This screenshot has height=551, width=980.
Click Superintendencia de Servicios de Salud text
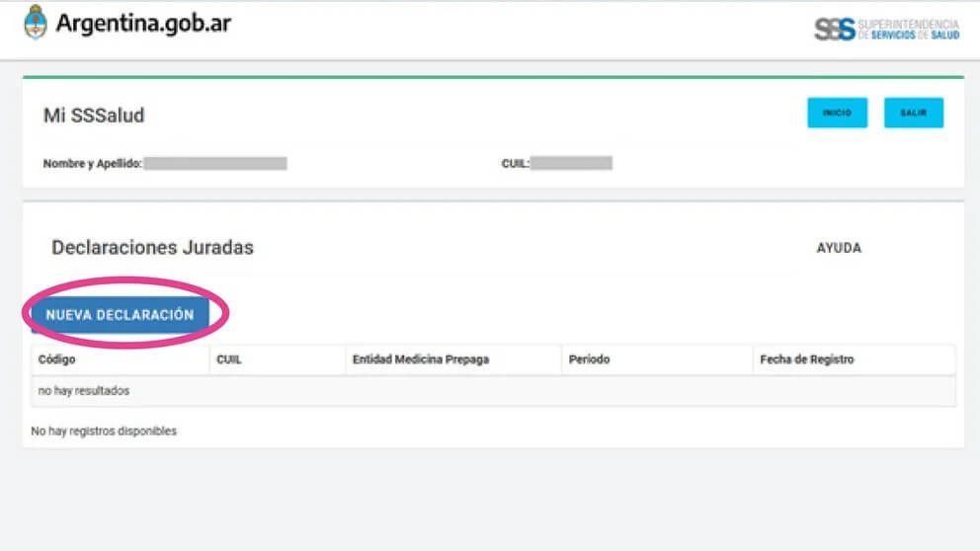coord(909,30)
